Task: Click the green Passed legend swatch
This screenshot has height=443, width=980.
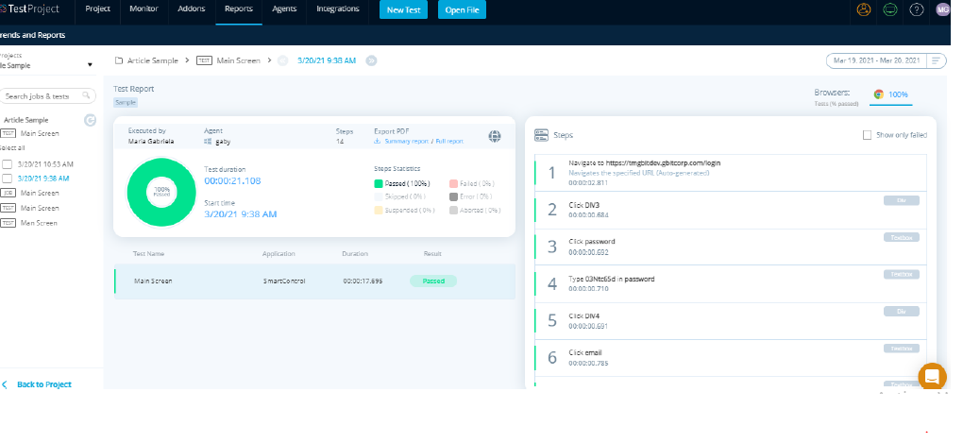Action: (x=379, y=184)
